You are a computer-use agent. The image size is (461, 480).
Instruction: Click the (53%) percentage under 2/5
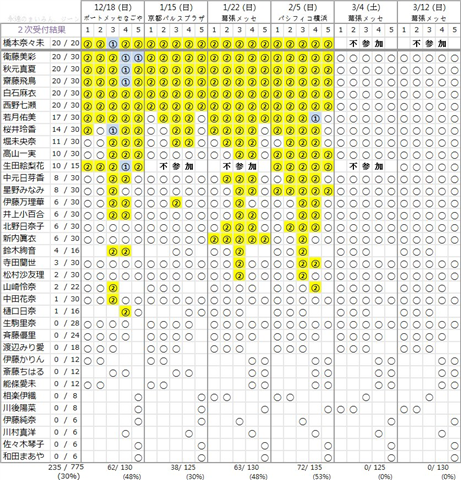click(x=322, y=477)
